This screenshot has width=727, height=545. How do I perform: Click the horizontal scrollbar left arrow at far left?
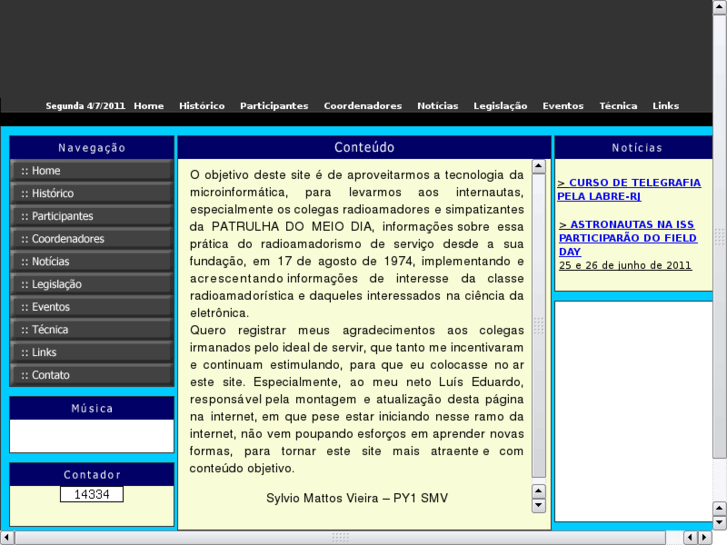click(x=7, y=538)
